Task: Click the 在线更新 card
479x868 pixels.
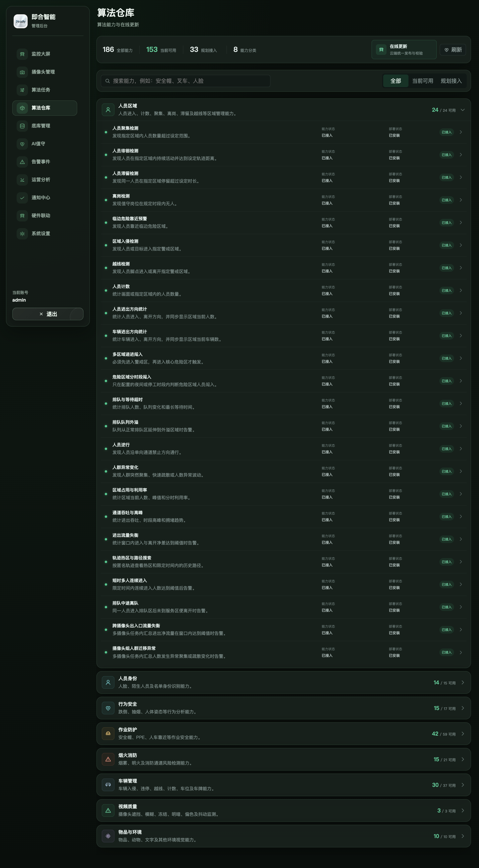Action: pos(404,50)
